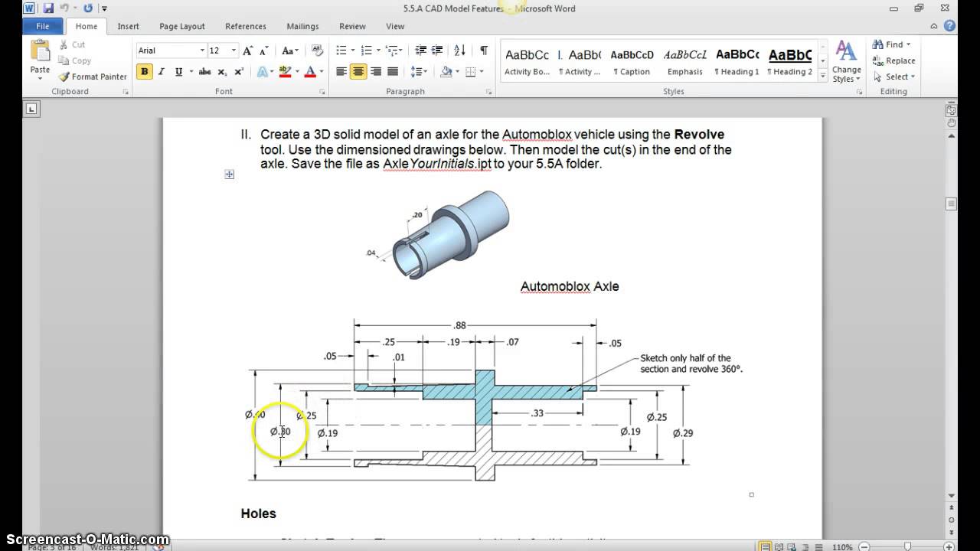This screenshot has width=980, height=551.
Task: Toggle Show/Hide paragraph marks
Action: click(484, 51)
